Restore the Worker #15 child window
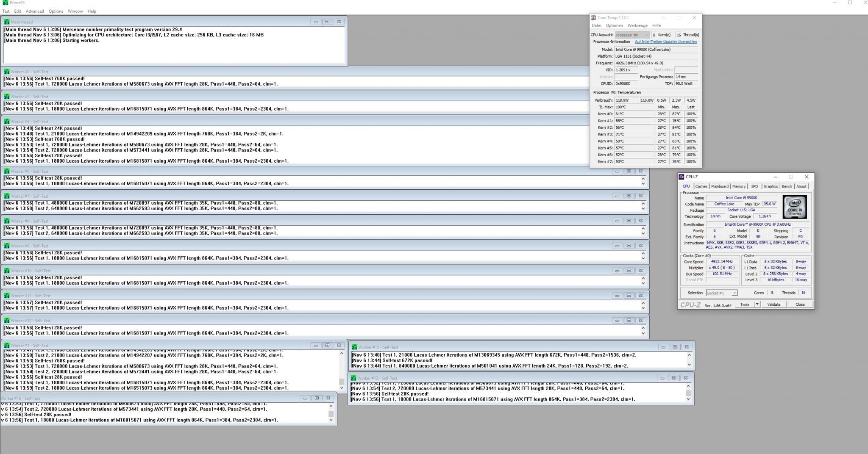Screen dimensions: 868x454 click(675, 347)
